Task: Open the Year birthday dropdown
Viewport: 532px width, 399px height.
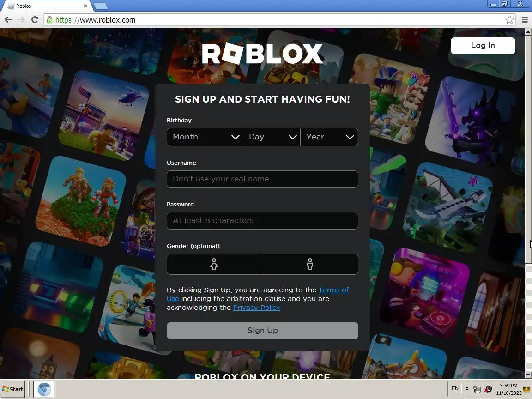Action: [329, 137]
